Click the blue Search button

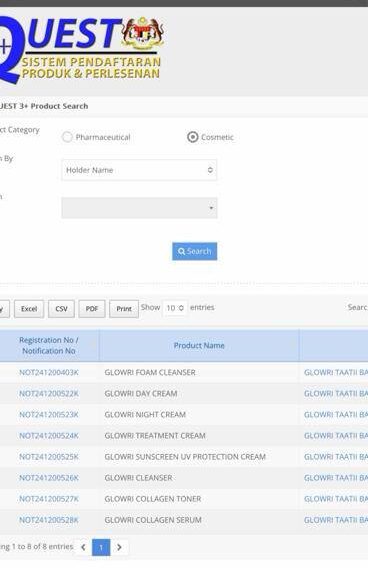point(195,251)
